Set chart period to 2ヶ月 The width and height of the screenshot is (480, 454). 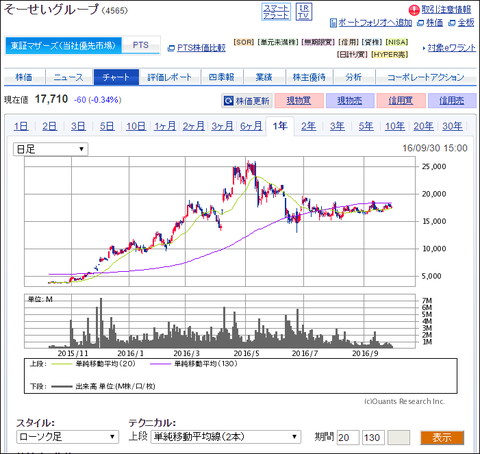coord(193,126)
